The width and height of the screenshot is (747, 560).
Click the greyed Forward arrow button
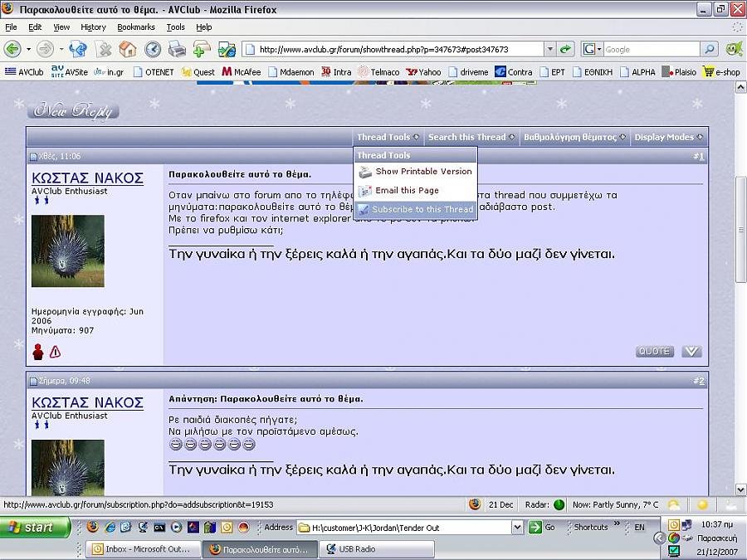(x=46, y=49)
